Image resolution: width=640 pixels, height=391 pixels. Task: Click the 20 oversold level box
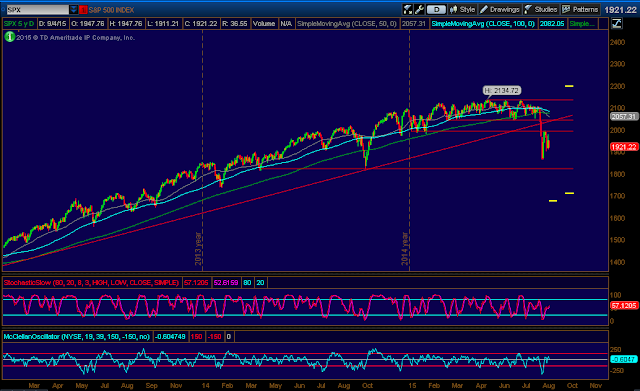point(260,282)
